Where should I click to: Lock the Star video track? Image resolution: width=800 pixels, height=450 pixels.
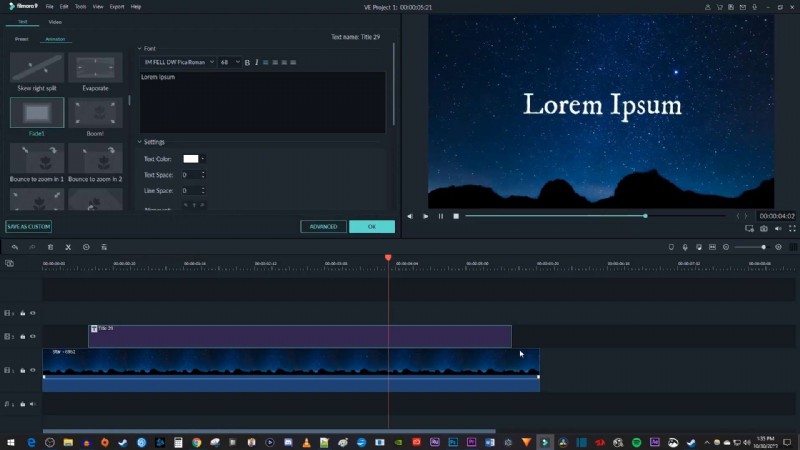(x=22, y=370)
